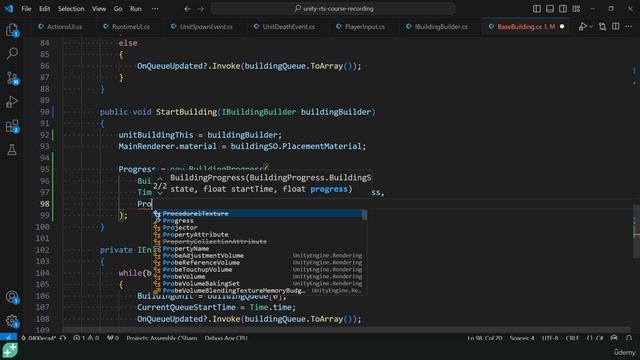Open the Run menu
This screenshot has width=640, height=360.
point(136,9)
